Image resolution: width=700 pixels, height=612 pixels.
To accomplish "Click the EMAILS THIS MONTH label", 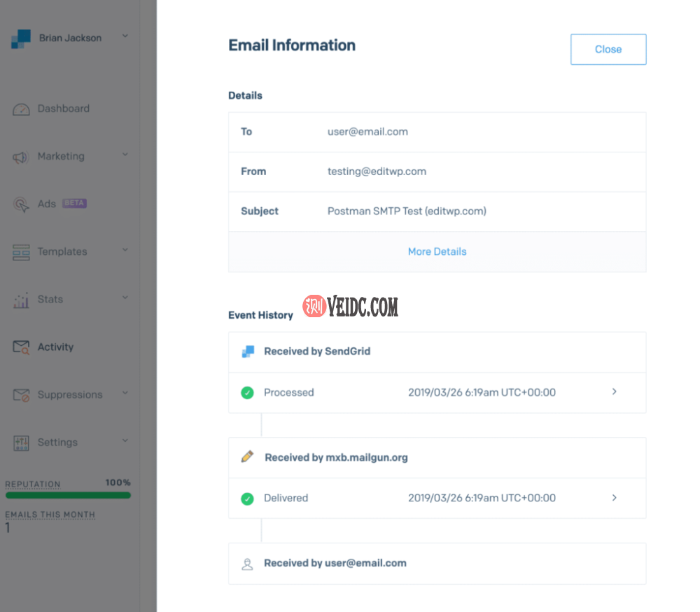I will pos(50,515).
